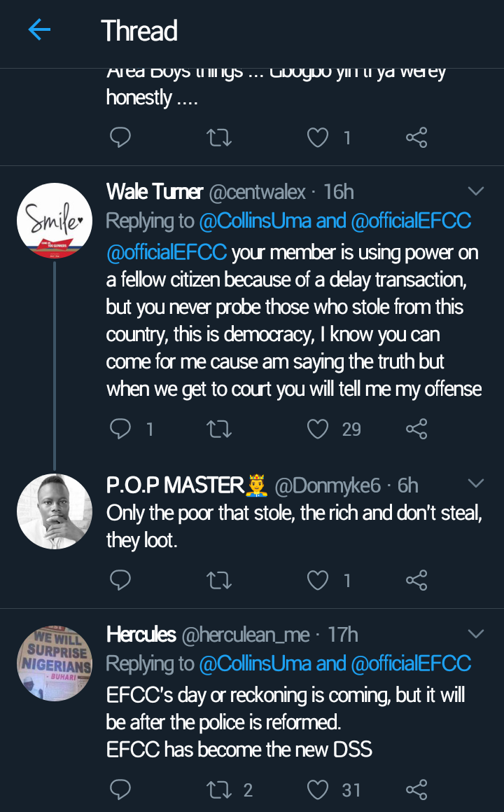Like Wale Turner's tweet with 29 likes
This screenshot has height=812, width=504.
[318, 428]
